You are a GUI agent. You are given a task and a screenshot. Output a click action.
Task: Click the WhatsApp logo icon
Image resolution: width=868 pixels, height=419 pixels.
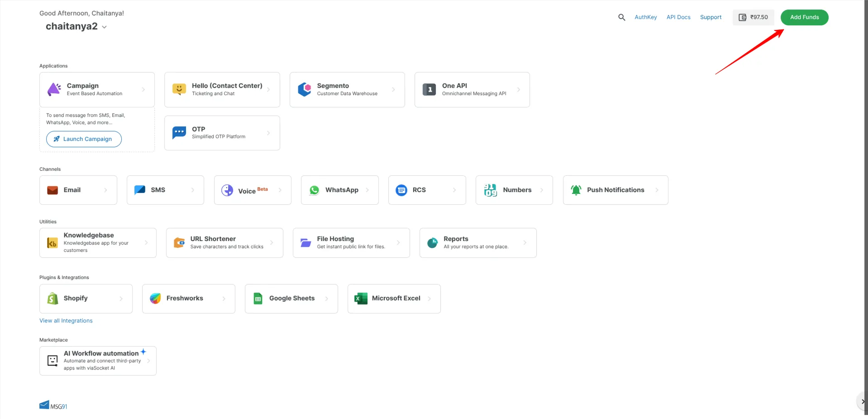(315, 190)
